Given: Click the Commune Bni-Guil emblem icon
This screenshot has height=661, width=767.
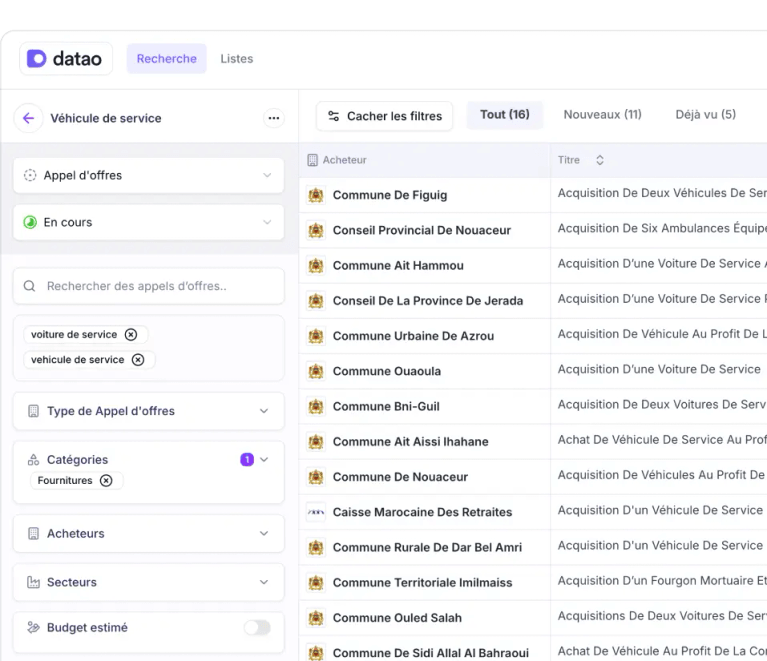Looking at the screenshot, I should (316, 407).
